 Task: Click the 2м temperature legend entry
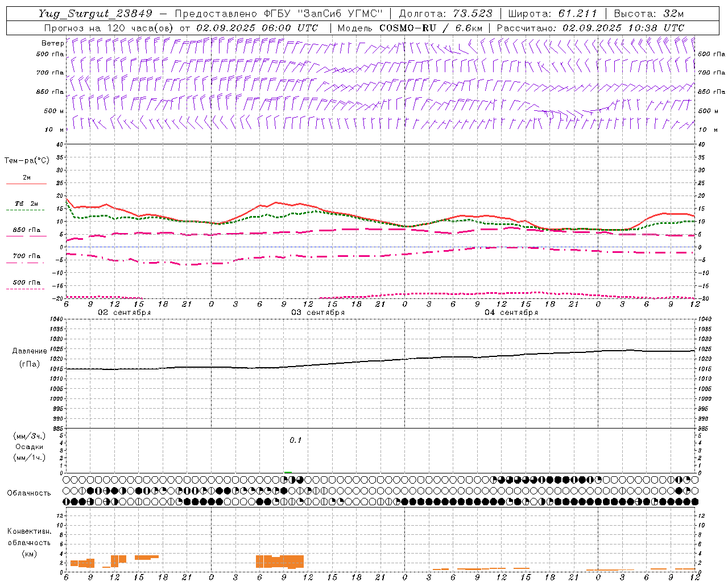[x=27, y=178]
